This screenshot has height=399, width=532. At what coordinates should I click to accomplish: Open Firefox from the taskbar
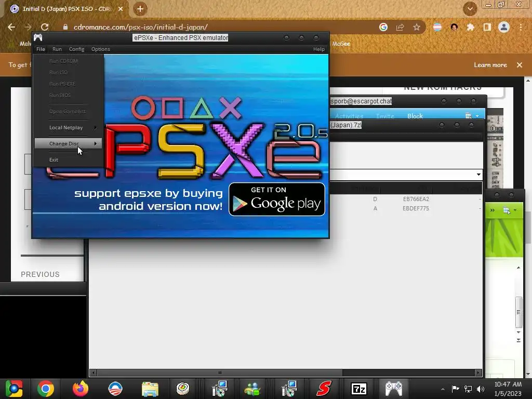point(81,389)
